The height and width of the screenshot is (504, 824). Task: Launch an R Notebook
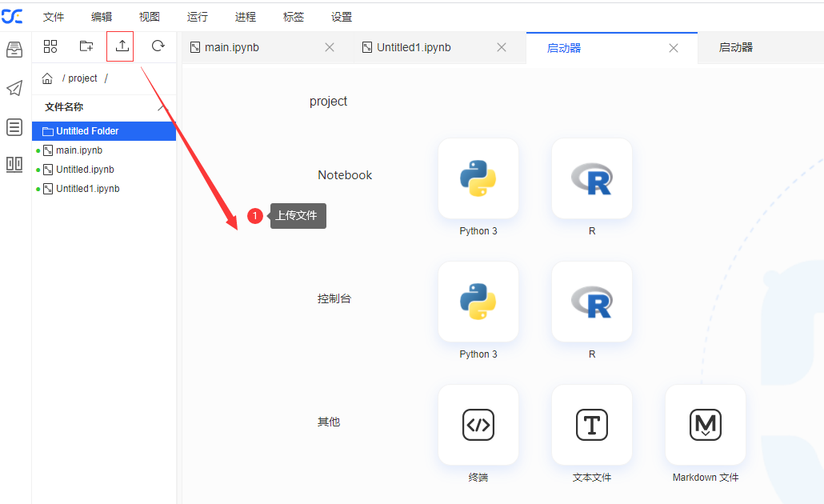click(592, 178)
